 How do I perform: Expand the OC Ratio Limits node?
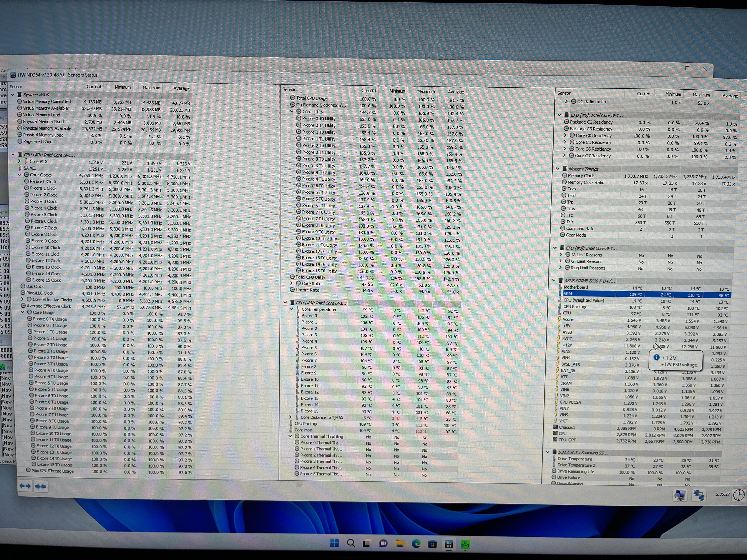pos(566,102)
